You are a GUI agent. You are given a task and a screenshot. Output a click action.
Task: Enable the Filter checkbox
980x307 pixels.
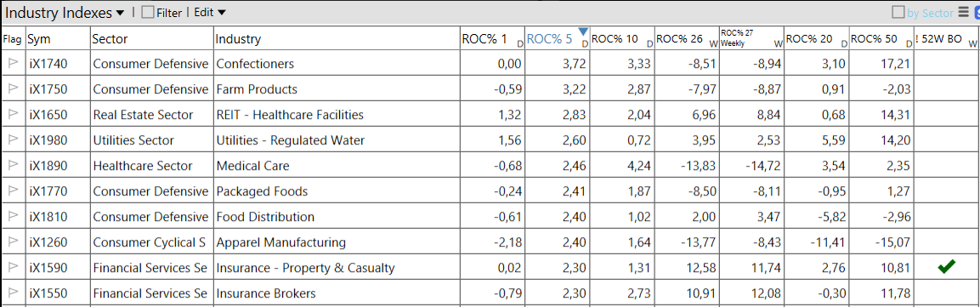[148, 13]
